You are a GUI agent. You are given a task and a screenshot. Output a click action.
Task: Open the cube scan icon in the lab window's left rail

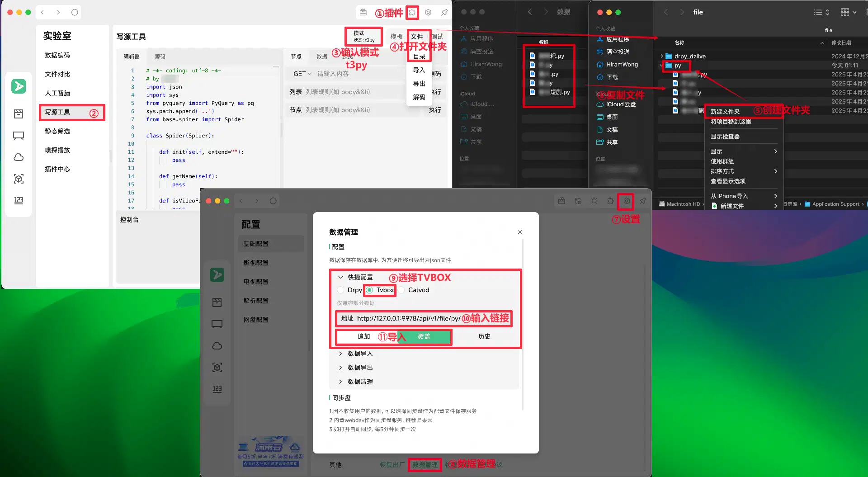pos(19,179)
